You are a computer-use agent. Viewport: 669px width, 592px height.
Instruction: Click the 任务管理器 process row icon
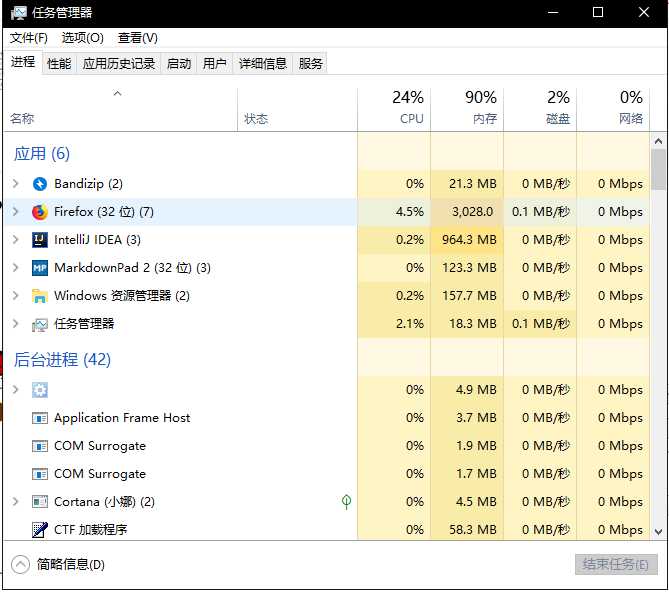tap(40, 324)
